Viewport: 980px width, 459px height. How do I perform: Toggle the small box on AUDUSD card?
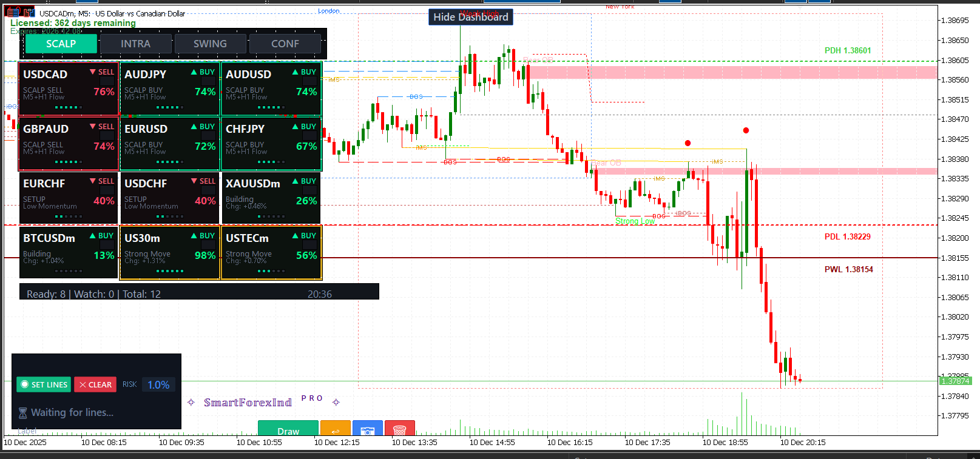[x=309, y=81]
